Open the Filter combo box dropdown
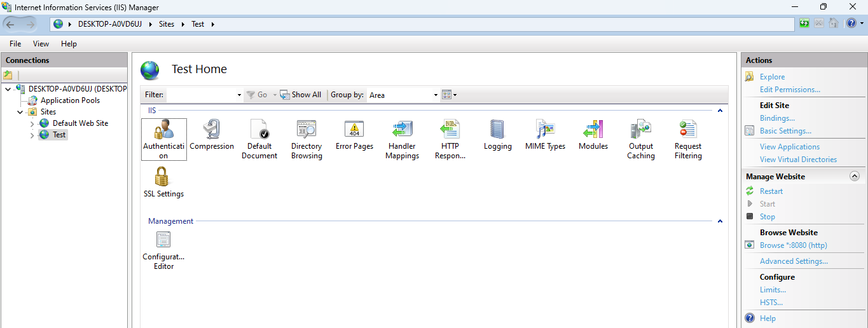868x328 pixels. pyautogui.click(x=239, y=95)
